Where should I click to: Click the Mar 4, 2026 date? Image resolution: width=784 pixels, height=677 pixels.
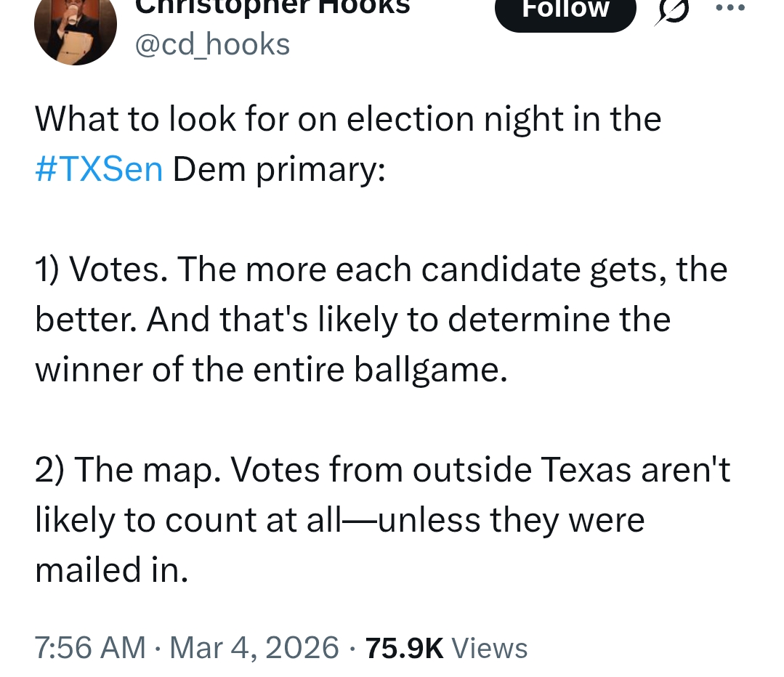pyautogui.click(x=254, y=646)
